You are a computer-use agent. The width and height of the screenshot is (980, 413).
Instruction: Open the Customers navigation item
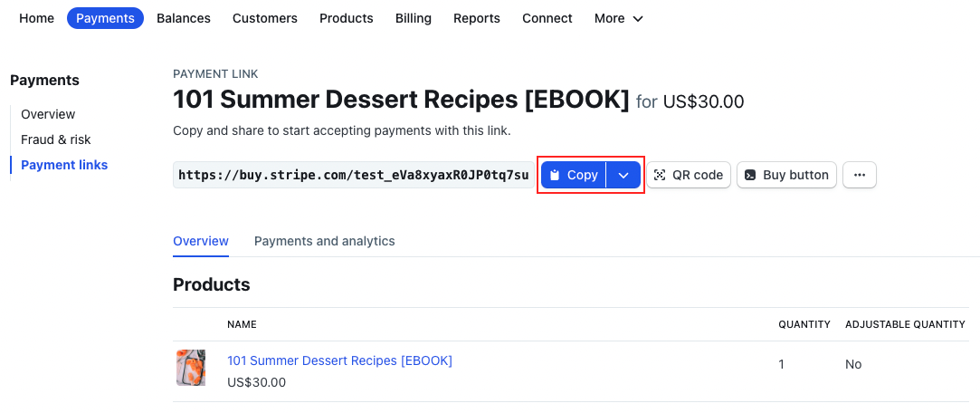click(x=265, y=18)
